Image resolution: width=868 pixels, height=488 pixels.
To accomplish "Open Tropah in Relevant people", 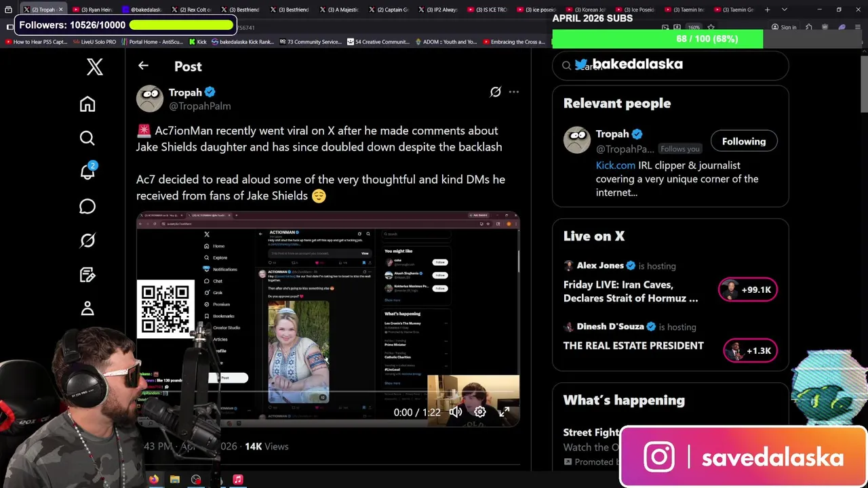I will coord(612,134).
